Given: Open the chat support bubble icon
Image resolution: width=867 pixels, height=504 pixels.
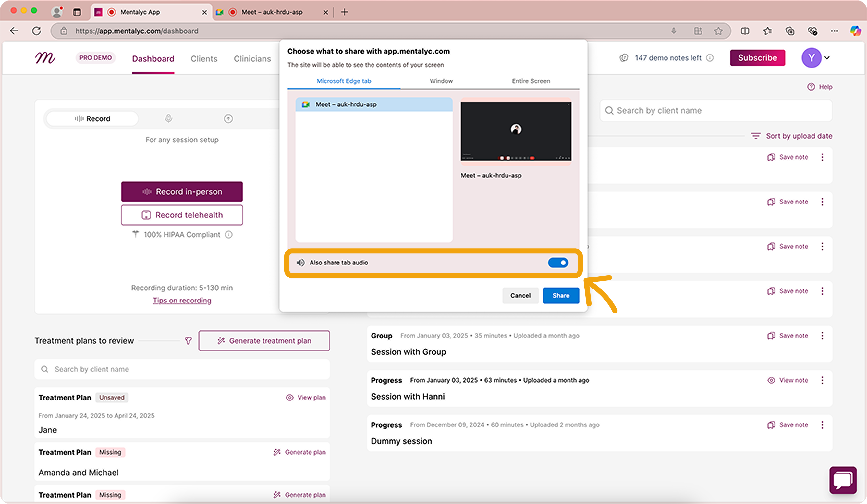Looking at the screenshot, I should click(x=843, y=480).
